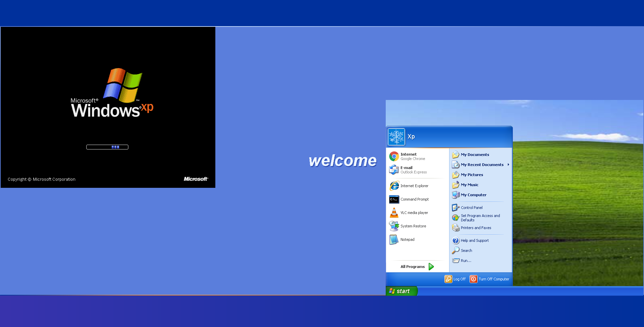Screen dimensions: 644x327
Task: Select the VLC media player label
Action: [x=414, y=213]
